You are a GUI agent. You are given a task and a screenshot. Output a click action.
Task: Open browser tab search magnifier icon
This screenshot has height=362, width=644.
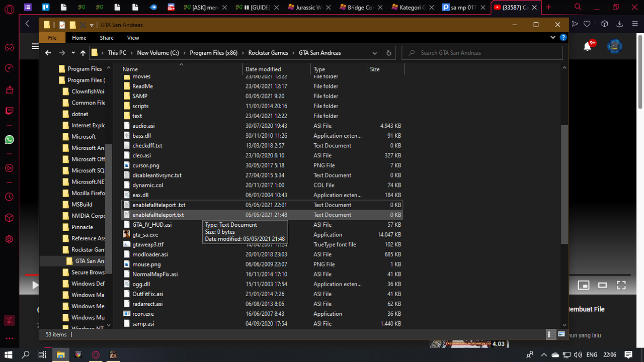578,7
